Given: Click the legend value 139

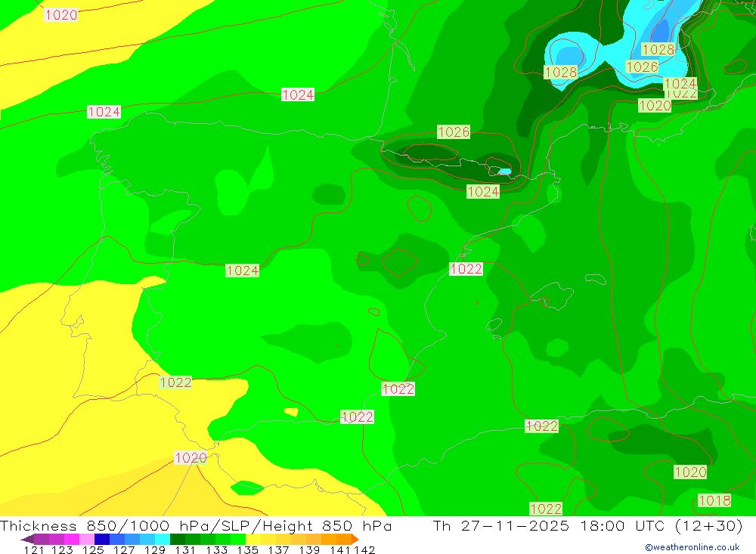Looking at the screenshot, I should [309, 549].
